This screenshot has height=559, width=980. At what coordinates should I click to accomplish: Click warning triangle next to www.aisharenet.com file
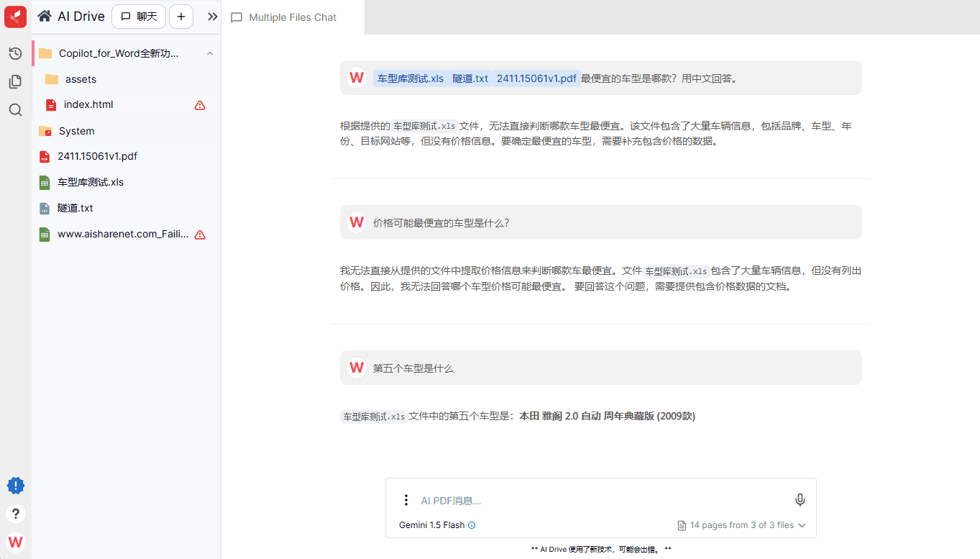[x=200, y=235]
